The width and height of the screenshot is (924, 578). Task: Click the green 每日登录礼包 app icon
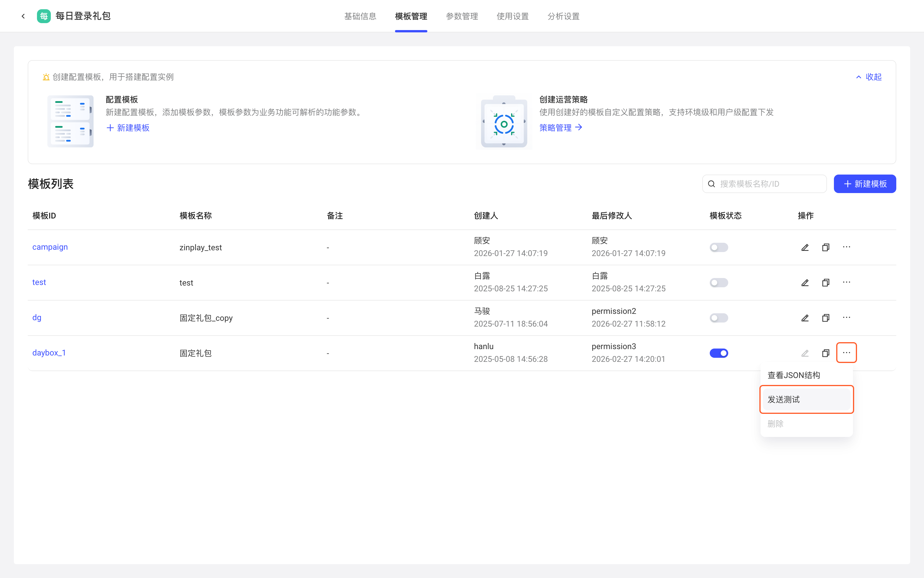(44, 16)
